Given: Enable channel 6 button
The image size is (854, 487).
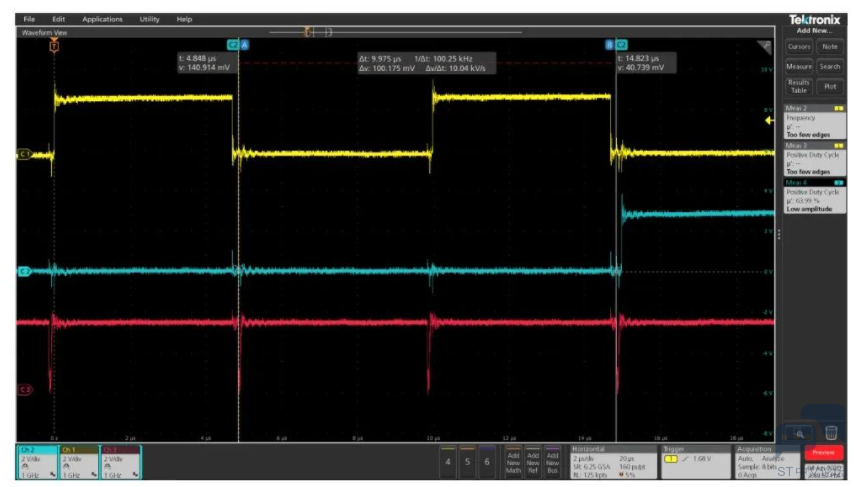Looking at the screenshot, I should [487, 461].
